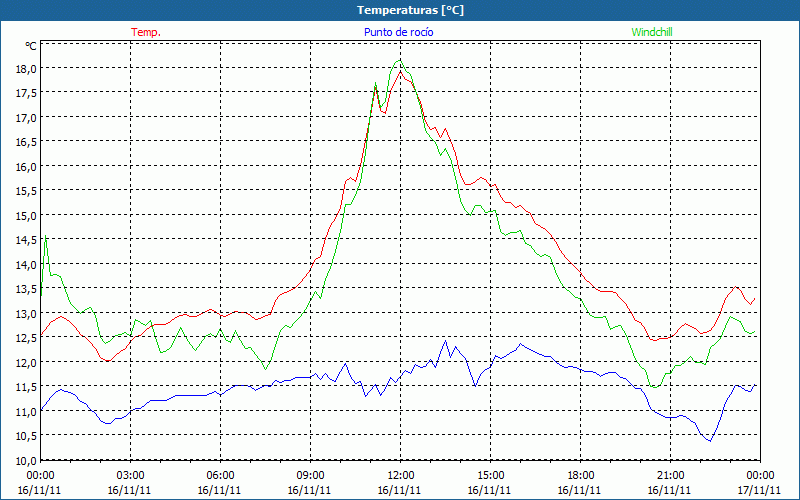The width and height of the screenshot is (800, 500).
Task: Click the blue dew point curve's lowest dip
Action: pyautogui.click(x=710, y=440)
